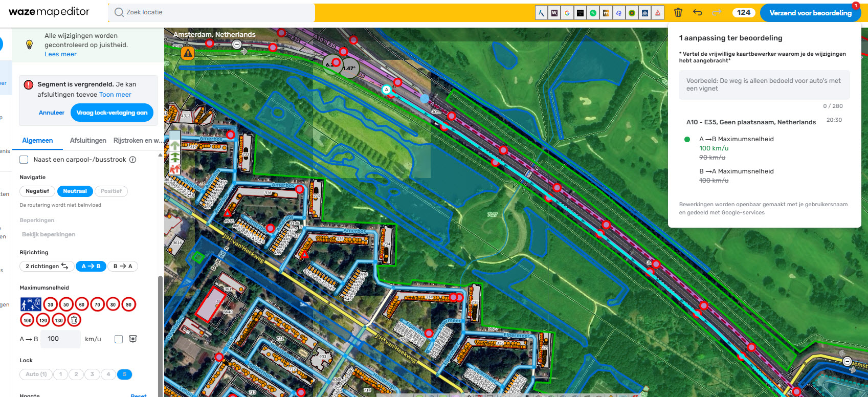
Task: Enable 'Naast een carpool-/busstrook' checkbox
Action: tap(24, 160)
